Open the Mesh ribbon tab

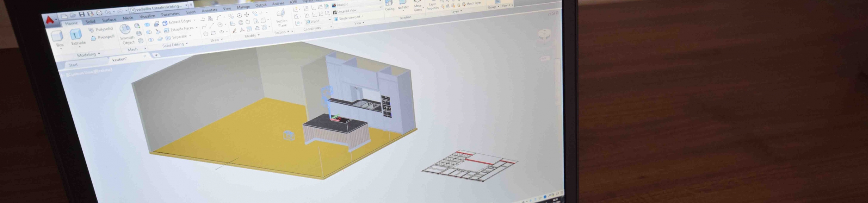pyautogui.click(x=128, y=18)
